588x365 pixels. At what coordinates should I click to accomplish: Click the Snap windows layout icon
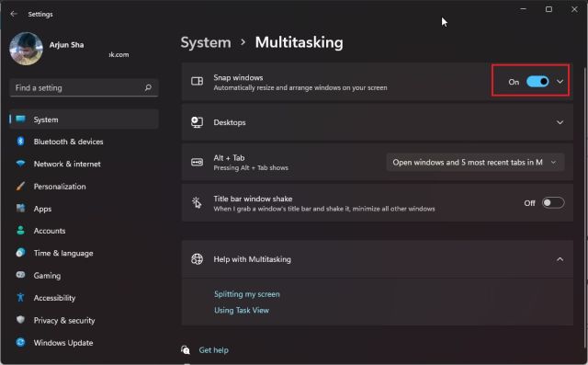click(197, 81)
